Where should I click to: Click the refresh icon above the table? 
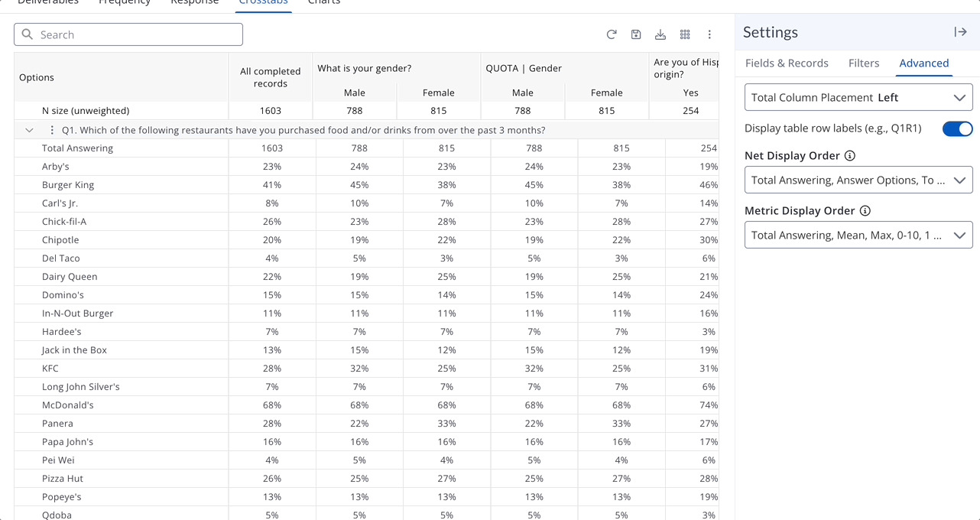pos(612,34)
